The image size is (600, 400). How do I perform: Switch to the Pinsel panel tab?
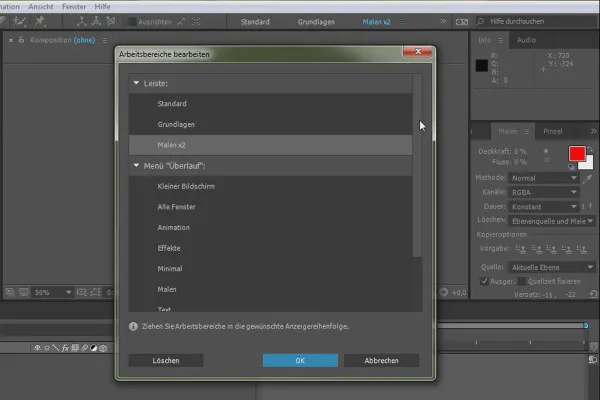[553, 131]
